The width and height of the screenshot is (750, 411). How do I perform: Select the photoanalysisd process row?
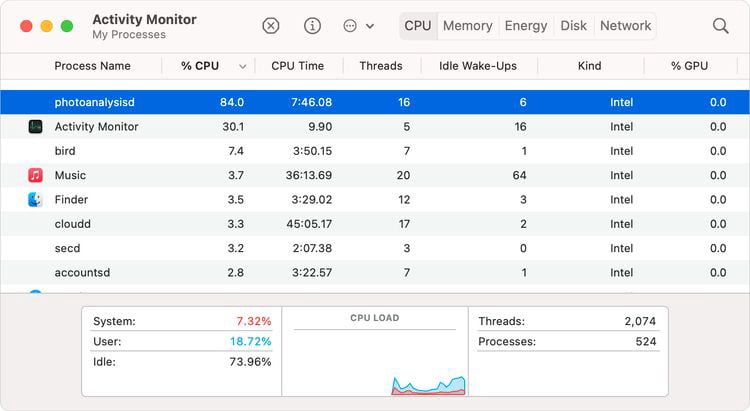pos(375,102)
